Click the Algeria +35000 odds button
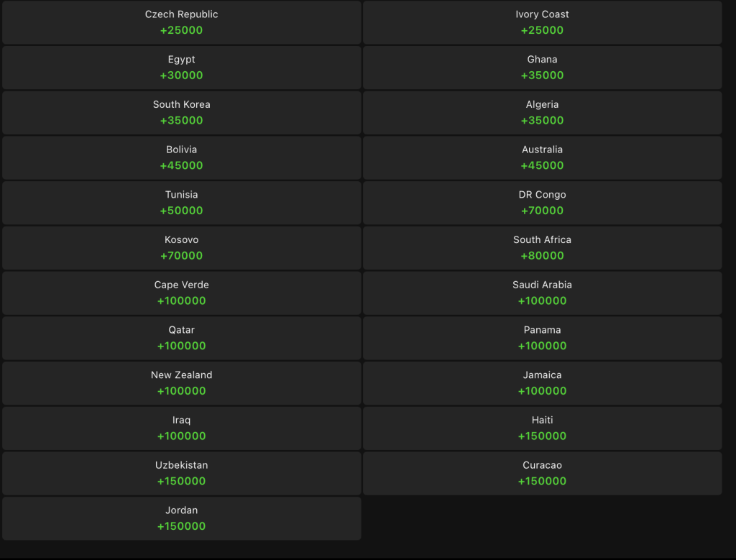The height and width of the screenshot is (560, 736). pos(542,113)
